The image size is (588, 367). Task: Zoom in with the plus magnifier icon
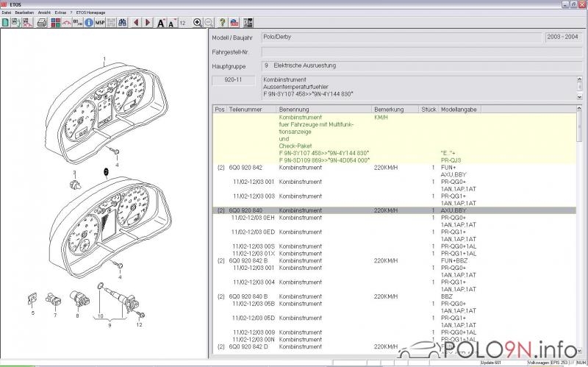[x=197, y=23]
